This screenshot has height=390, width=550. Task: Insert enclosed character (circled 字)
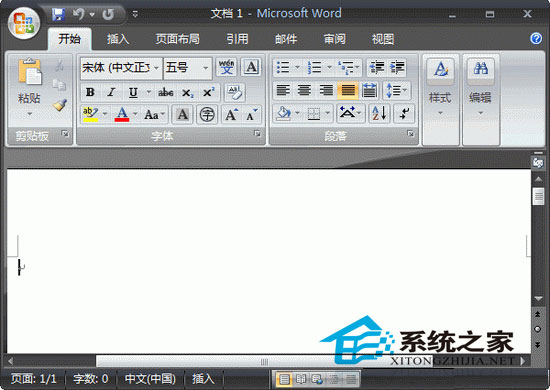pyautogui.click(x=207, y=114)
